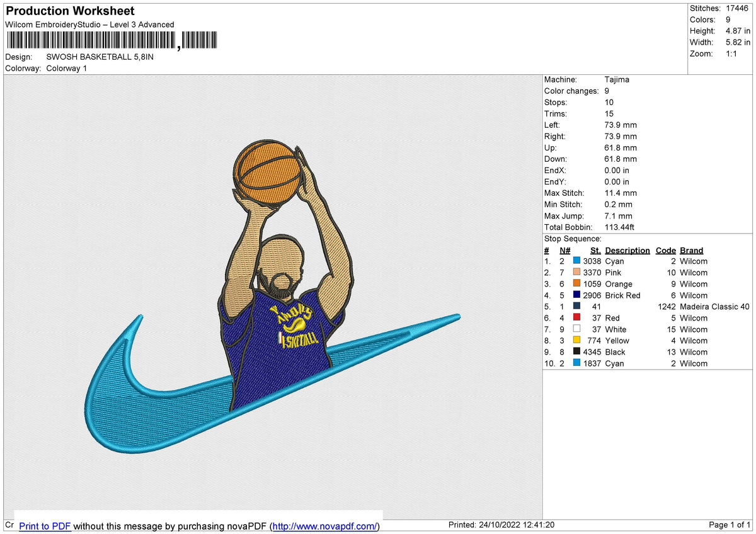Select the Pink color swatch in stop sequence

(x=576, y=272)
